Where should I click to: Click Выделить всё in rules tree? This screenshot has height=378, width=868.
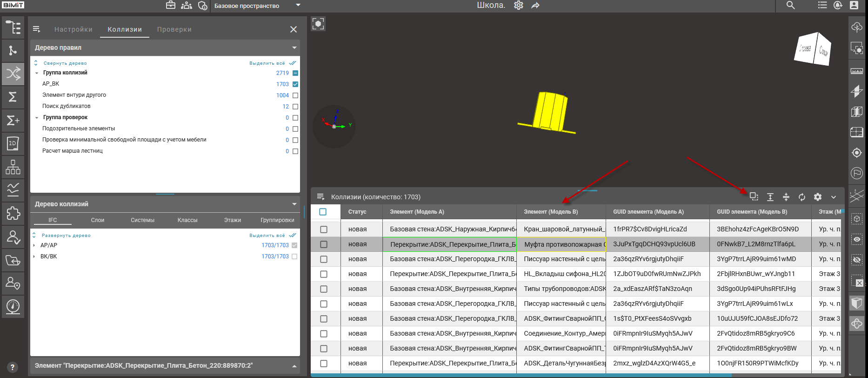pyautogui.click(x=267, y=63)
